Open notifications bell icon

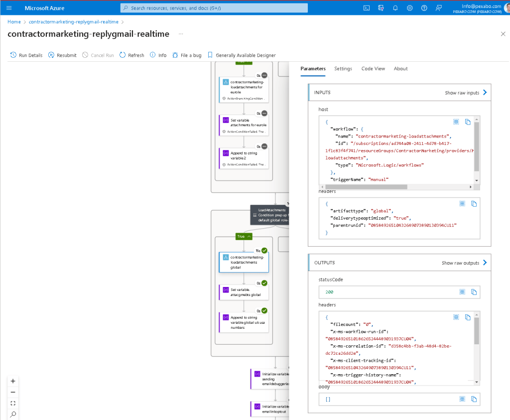click(x=395, y=8)
